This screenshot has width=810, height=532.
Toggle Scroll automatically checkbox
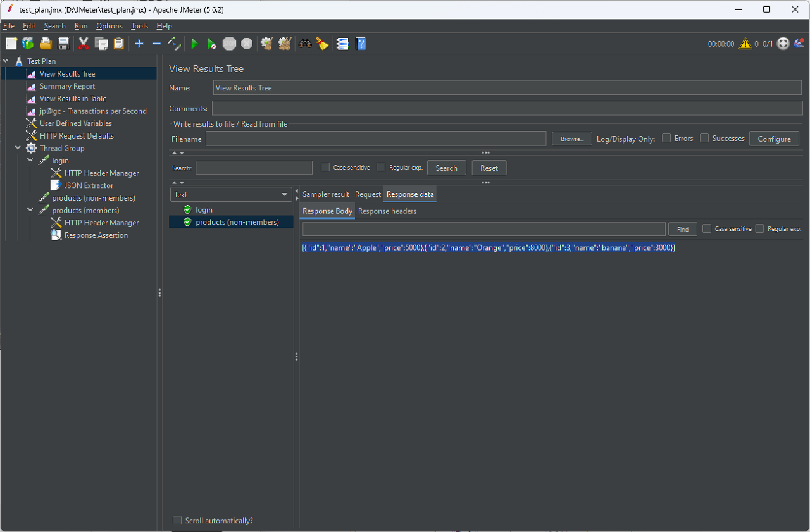[177, 520]
